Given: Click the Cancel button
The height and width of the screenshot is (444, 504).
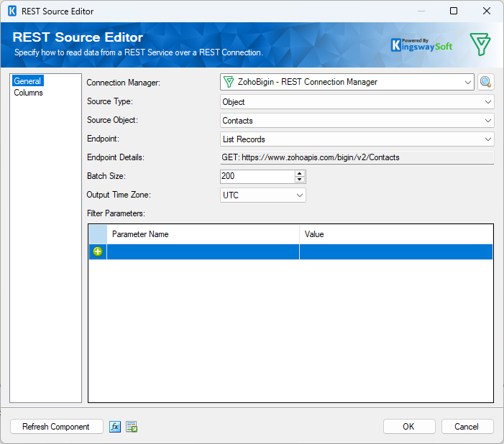Looking at the screenshot, I should 467,427.
